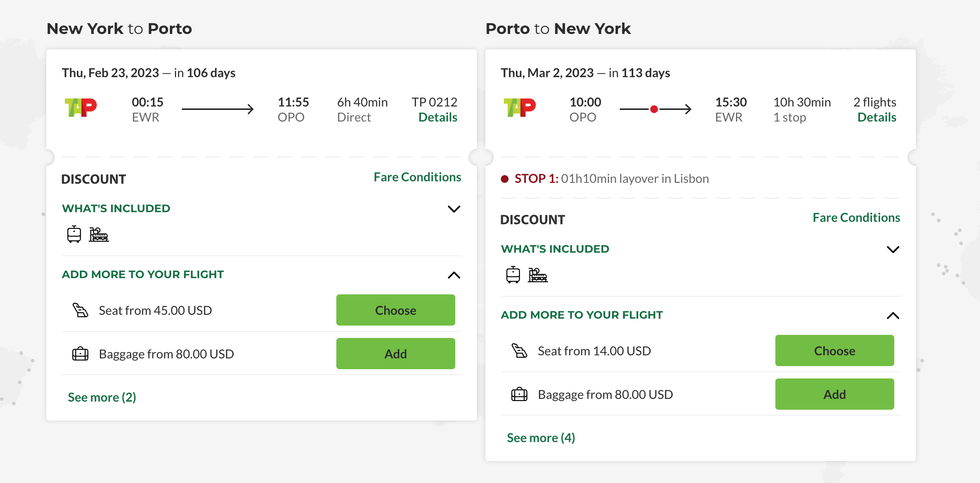The width and height of the screenshot is (980, 483).
Task: Click carry-on bag icon in outbound included items
Action: [74, 234]
